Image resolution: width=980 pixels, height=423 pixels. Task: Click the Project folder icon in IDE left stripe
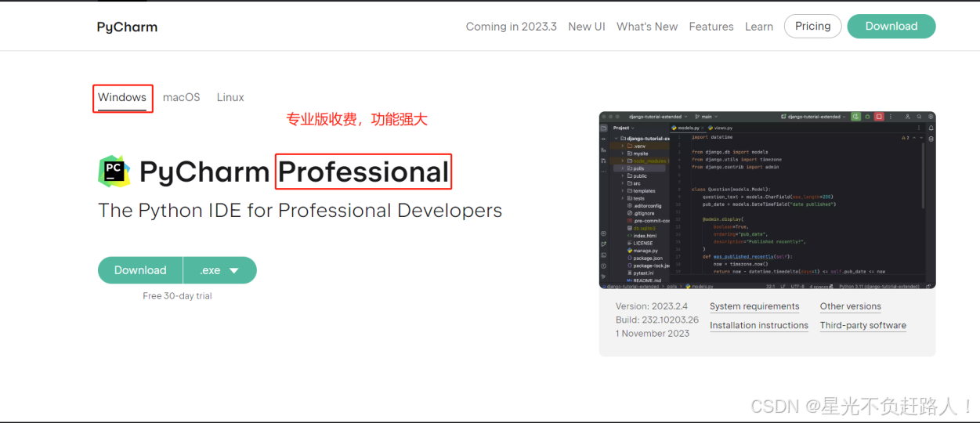(x=603, y=128)
